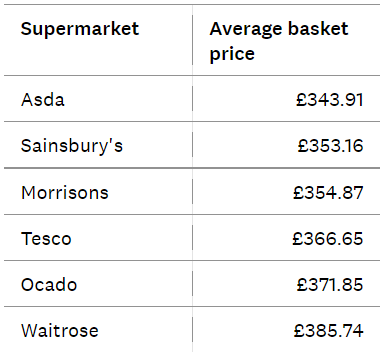The height and width of the screenshot is (360, 386).
Task: Select the Waitrose price £385.74
Action: pyautogui.click(x=328, y=331)
